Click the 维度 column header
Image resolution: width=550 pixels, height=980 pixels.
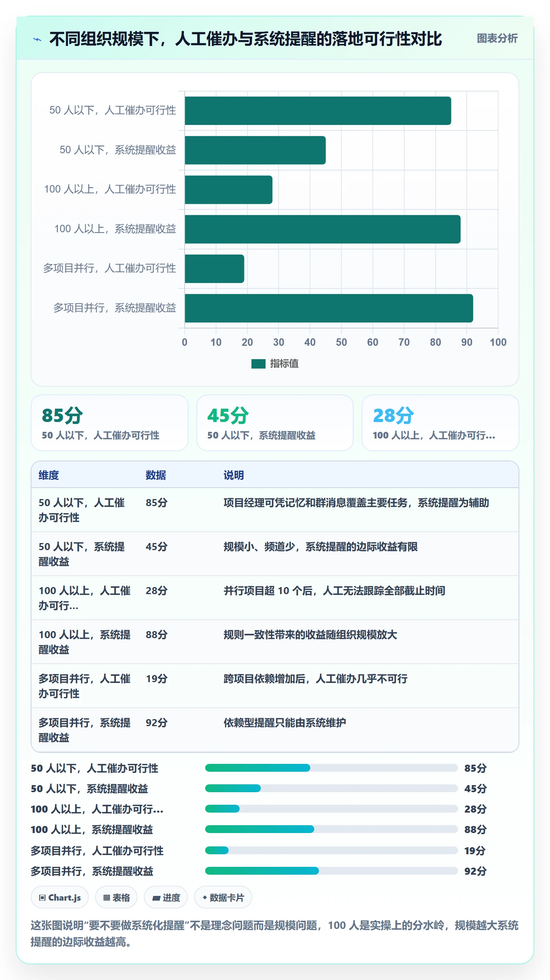click(x=49, y=475)
